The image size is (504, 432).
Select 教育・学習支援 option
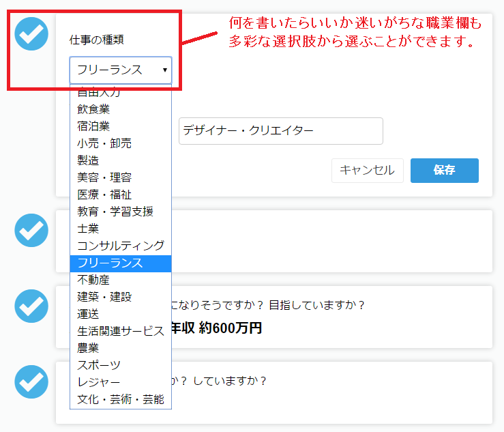(x=115, y=212)
